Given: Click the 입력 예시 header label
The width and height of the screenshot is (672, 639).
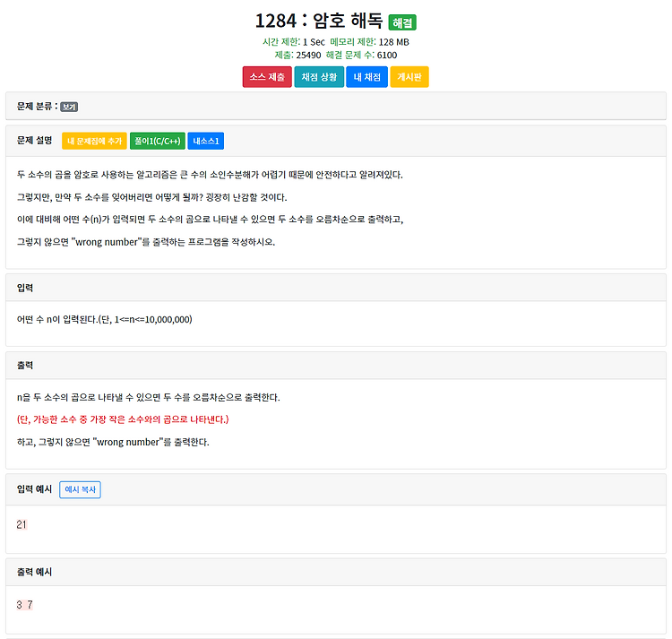Looking at the screenshot, I should point(34,489).
